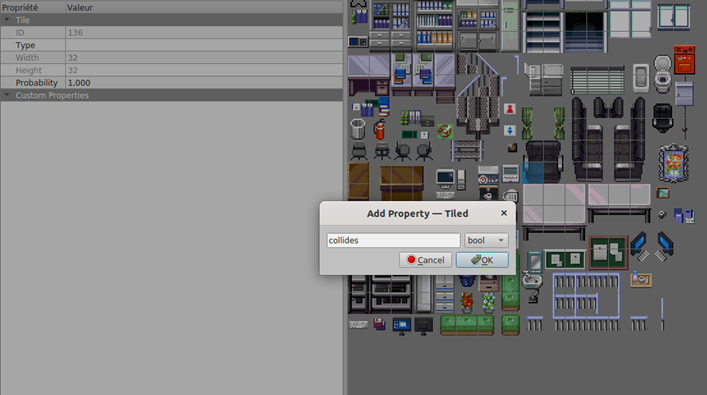Select the Type property row
707x395 pixels.
click(172, 45)
